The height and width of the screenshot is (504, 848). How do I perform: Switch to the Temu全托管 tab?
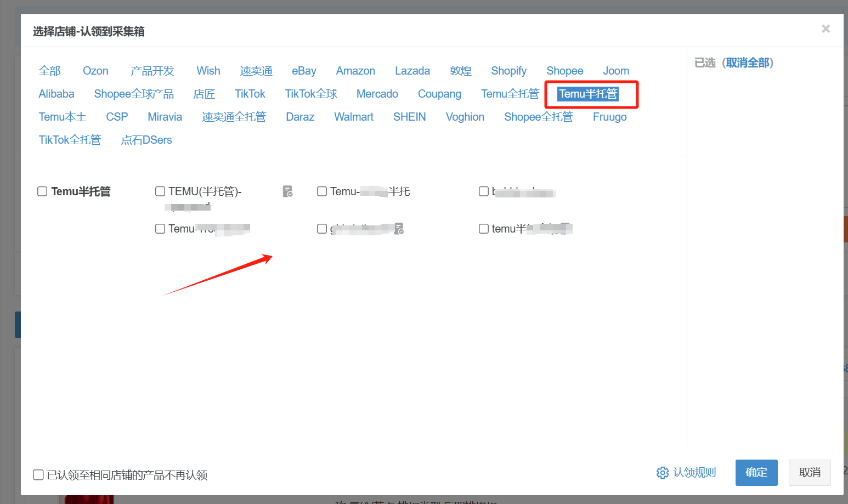pos(510,94)
